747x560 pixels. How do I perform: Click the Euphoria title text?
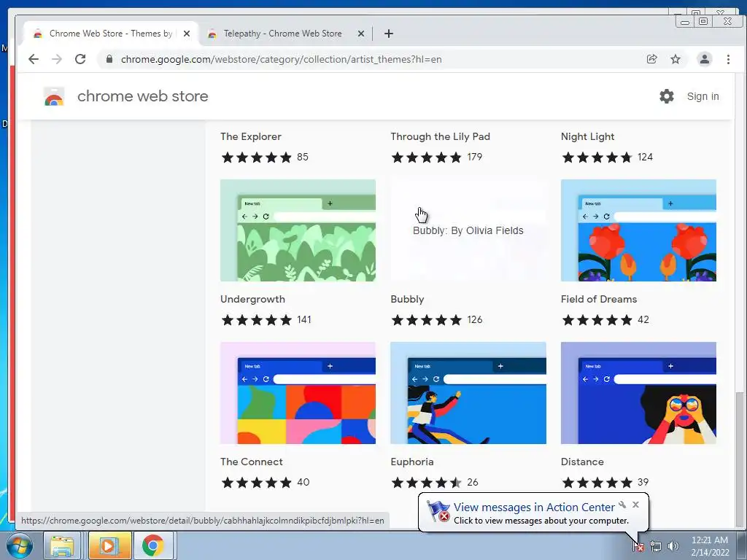412,462
